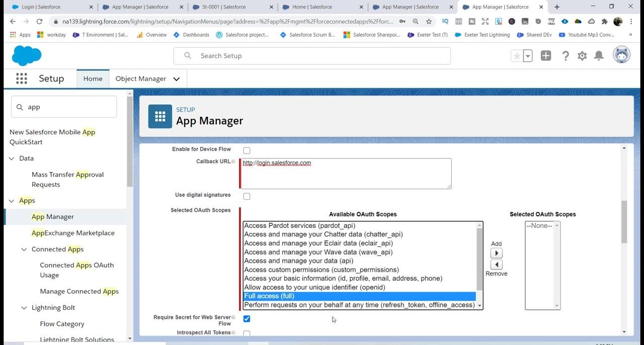Open the user avatar profile menu

click(x=622, y=55)
